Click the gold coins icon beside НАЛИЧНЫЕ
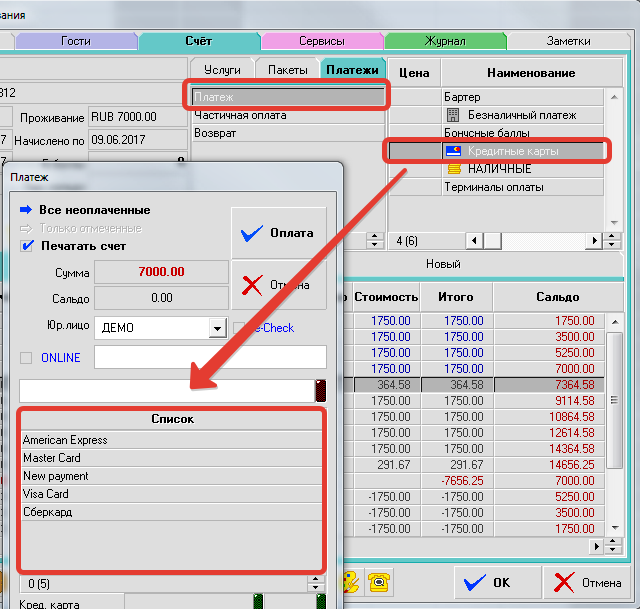The image size is (640, 609). (x=452, y=169)
